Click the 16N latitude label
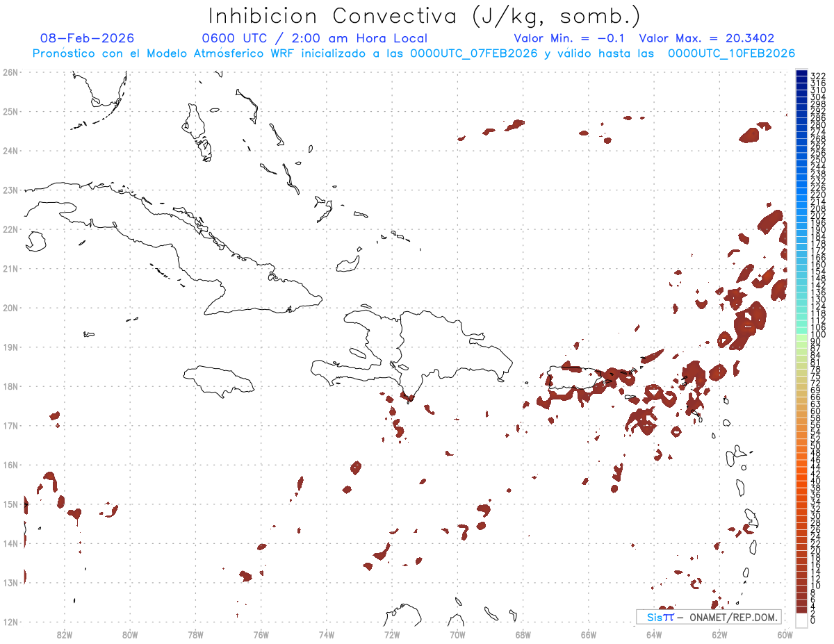 pyautogui.click(x=10, y=465)
